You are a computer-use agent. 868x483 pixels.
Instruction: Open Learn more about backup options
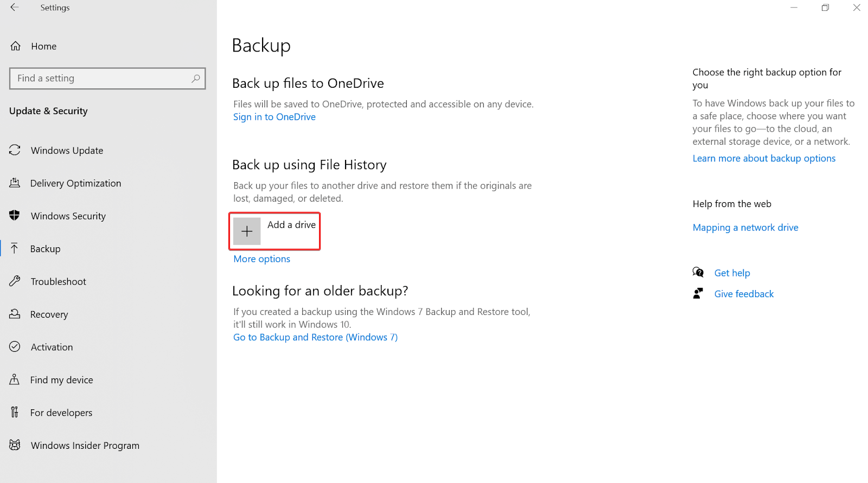(764, 158)
